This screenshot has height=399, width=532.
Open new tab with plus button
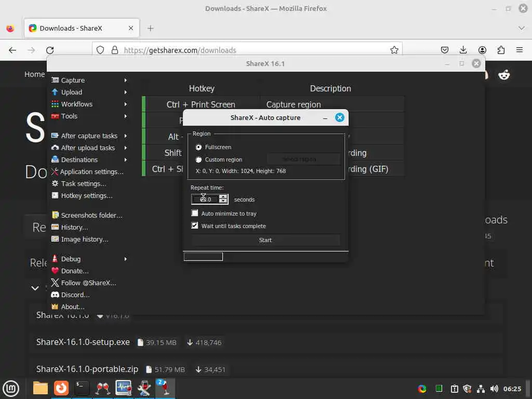[x=151, y=28]
